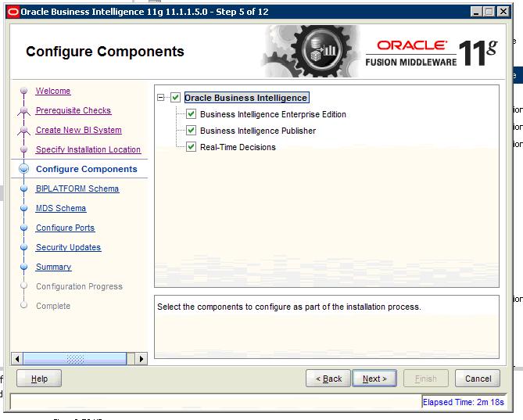Select Real-Time Decisions label

(x=238, y=147)
